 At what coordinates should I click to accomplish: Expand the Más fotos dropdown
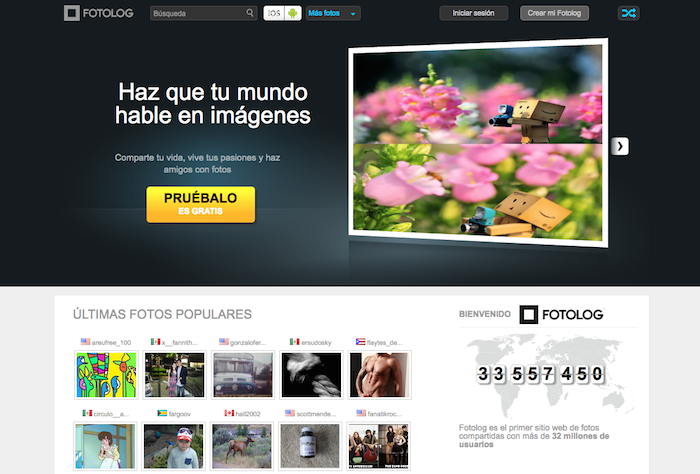[x=333, y=13]
